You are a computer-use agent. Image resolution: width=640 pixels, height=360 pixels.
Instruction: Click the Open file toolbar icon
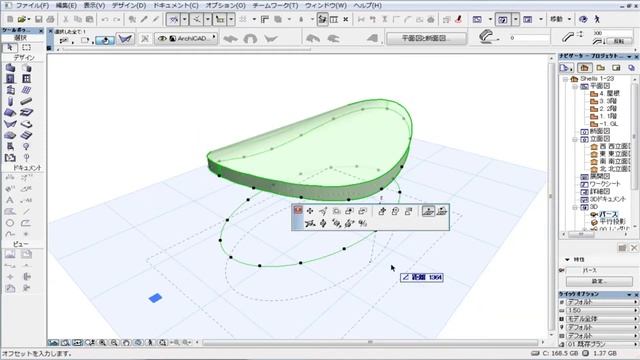click(22, 19)
